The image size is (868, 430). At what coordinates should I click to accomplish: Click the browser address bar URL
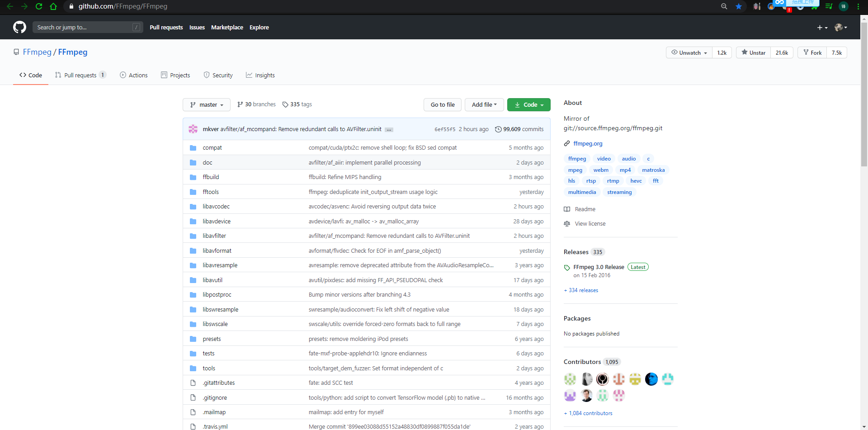coord(123,6)
